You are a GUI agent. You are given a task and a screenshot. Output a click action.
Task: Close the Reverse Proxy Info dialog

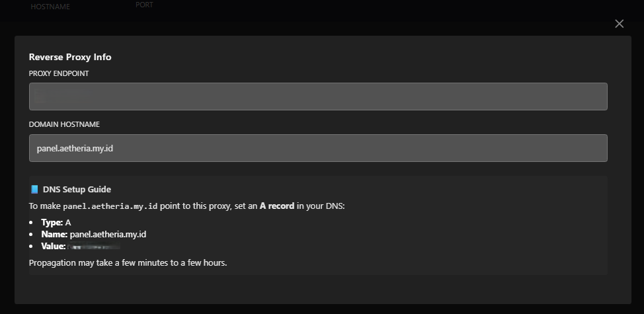[619, 24]
